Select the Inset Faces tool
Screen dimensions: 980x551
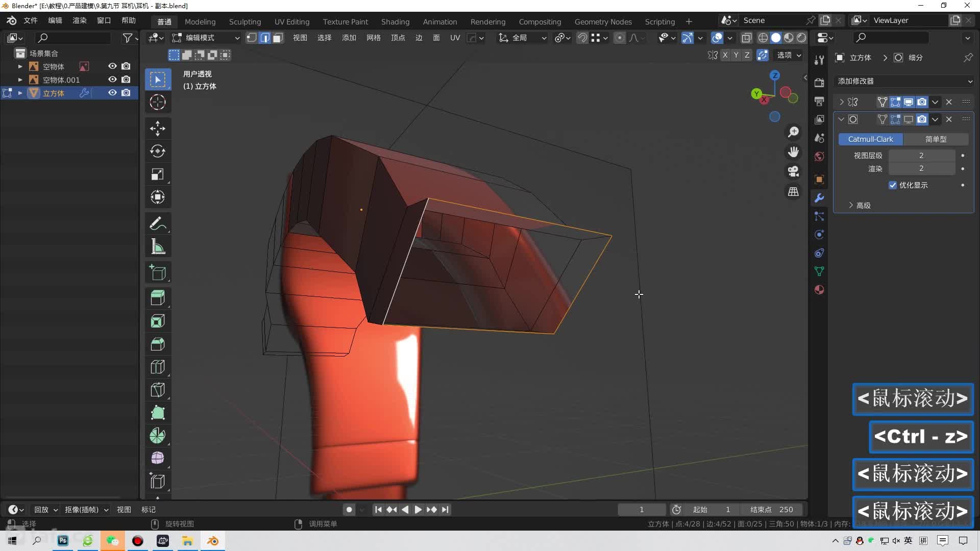(x=158, y=321)
